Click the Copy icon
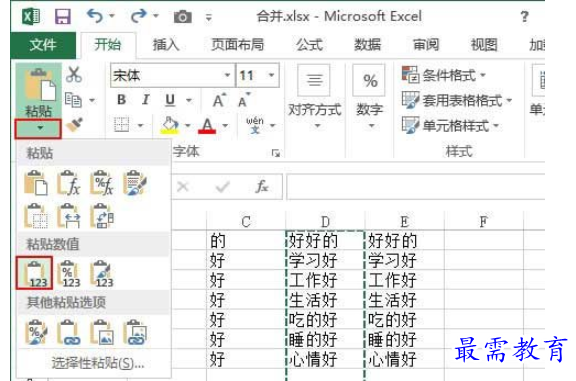The image size is (576, 381). click(x=73, y=100)
